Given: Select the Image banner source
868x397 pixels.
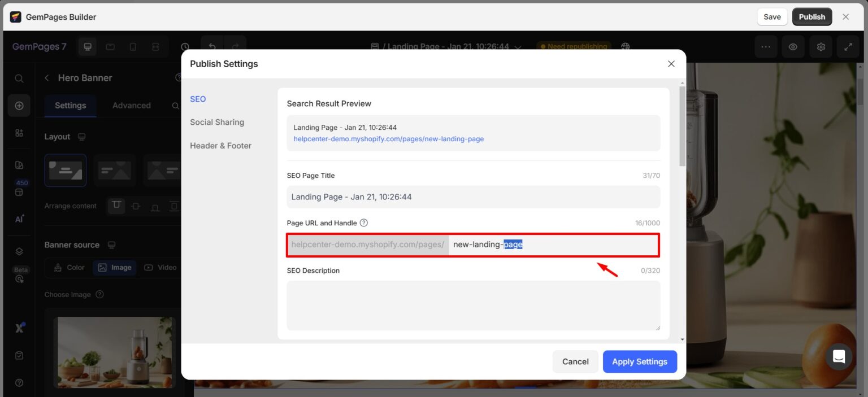Looking at the screenshot, I should point(115,267).
